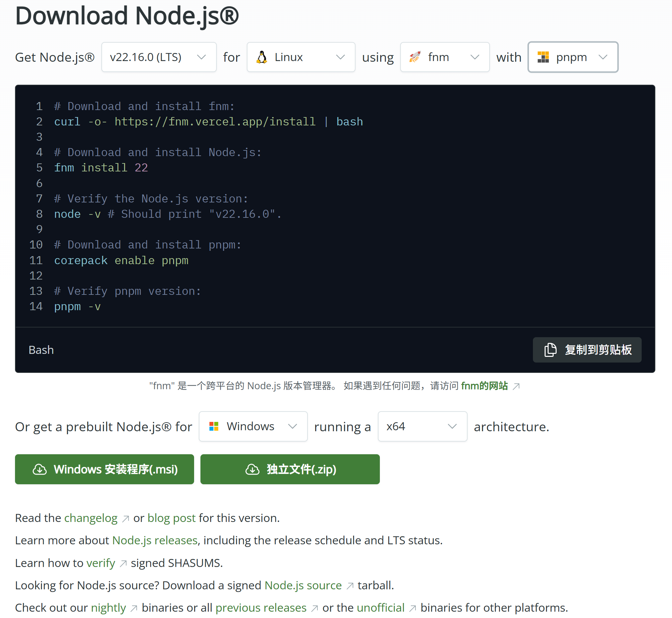Click external arrow icon after verify
The width and height of the screenshot is (672, 618).
coord(123,564)
